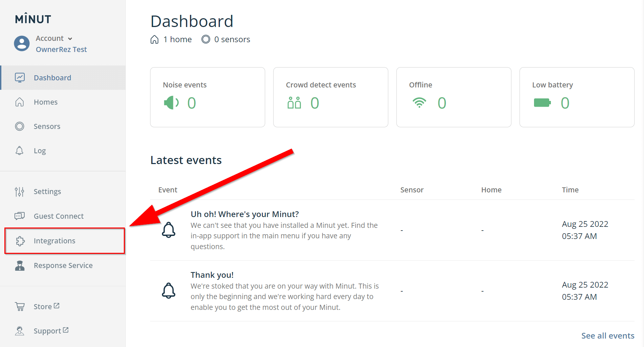
Task: Click bell icon of 'Uh oh!' event
Action: tap(169, 230)
